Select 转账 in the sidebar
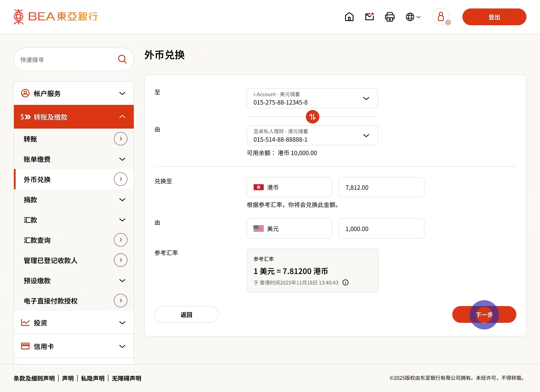The height and width of the screenshot is (392, 540). [x=74, y=139]
